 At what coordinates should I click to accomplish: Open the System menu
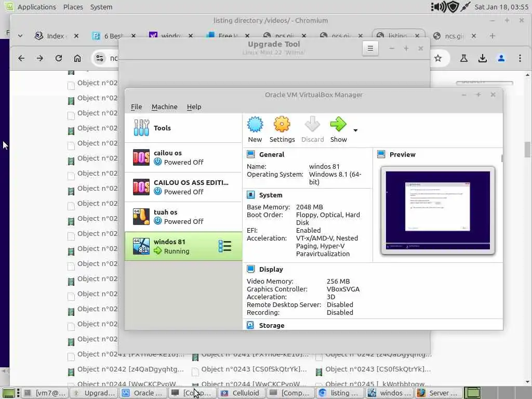click(101, 7)
